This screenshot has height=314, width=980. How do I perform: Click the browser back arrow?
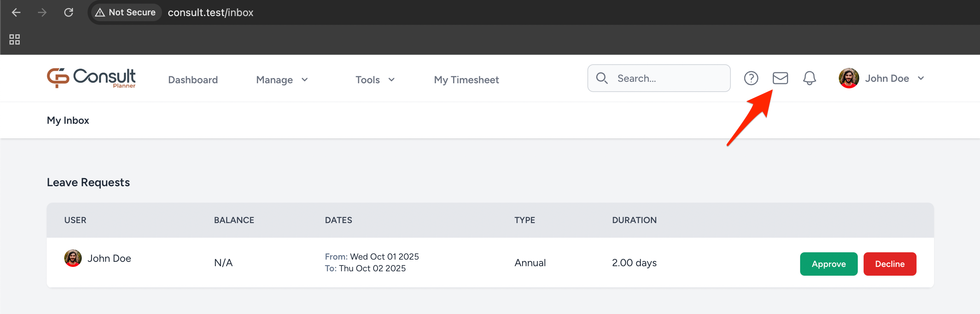click(16, 12)
